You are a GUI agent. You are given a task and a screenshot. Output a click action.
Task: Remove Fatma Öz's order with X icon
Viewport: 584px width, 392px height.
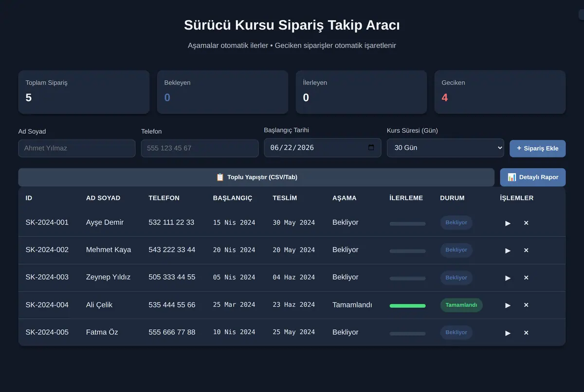coord(526,333)
